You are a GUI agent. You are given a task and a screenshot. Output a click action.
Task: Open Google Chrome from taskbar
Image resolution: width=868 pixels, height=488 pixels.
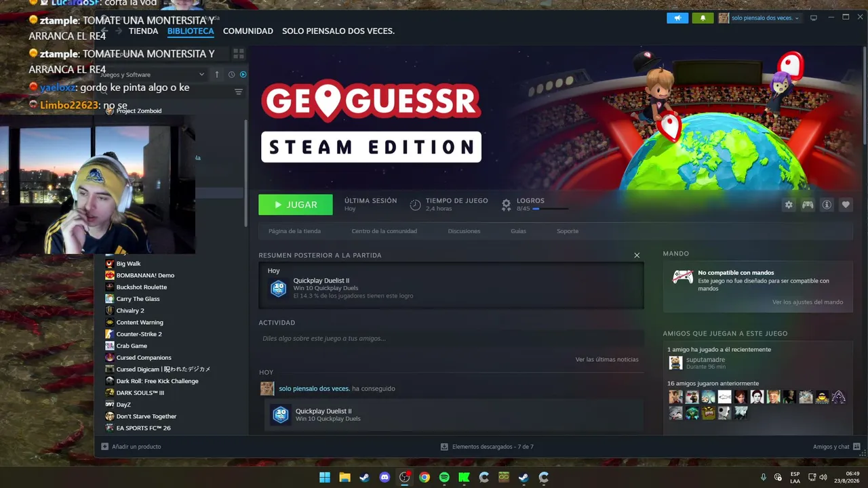click(425, 477)
